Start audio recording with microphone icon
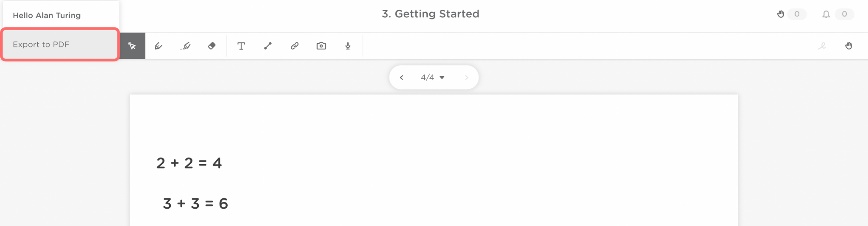The width and height of the screenshot is (868, 226). [x=348, y=46]
